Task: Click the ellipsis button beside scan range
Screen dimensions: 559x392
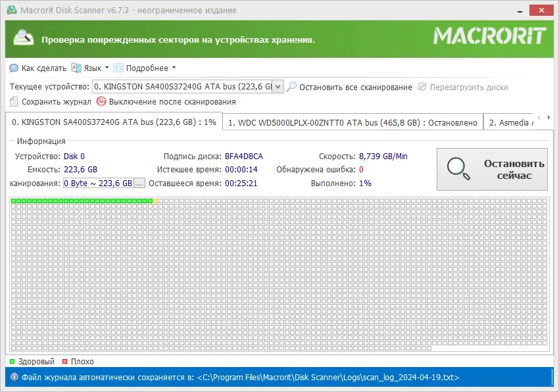Action: (139, 184)
